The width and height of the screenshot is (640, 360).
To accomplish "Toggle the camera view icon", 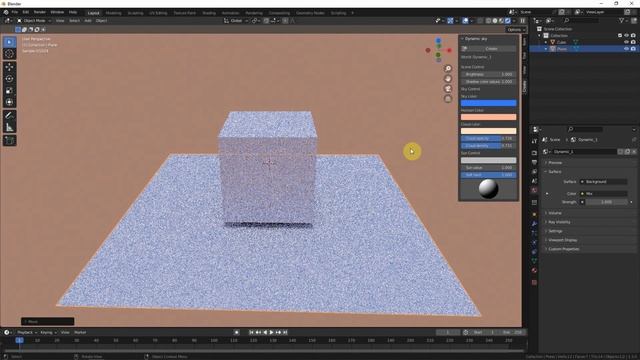I will pyautogui.click(x=448, y=89).
